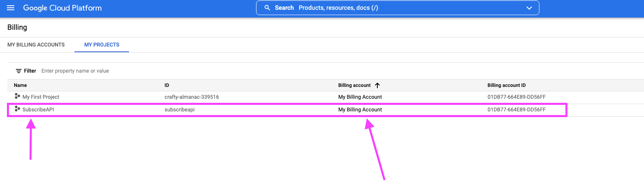Select the My Projects tab
This screenshot has width=644, height=193.
point(102,45)
